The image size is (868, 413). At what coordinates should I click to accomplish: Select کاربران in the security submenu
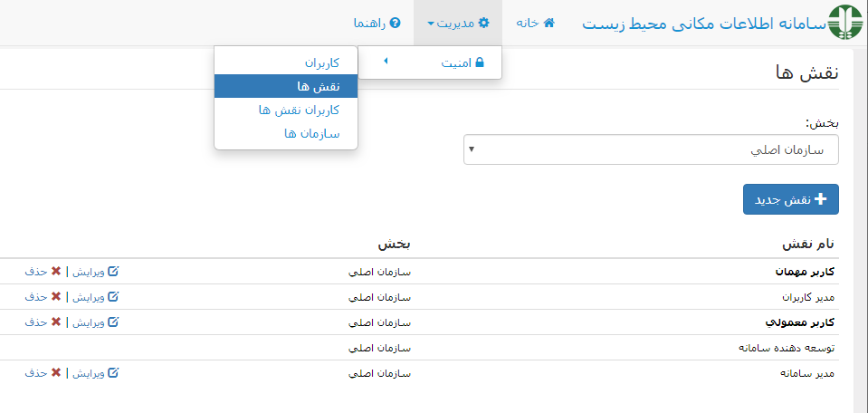[x=286, y=62]
